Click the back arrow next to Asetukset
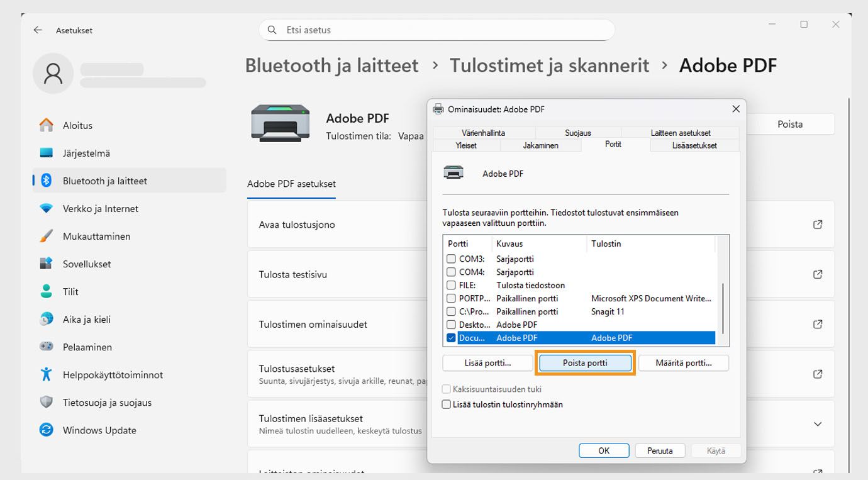The width and height of the screenshot is (868, 480). tap(37, 30)
